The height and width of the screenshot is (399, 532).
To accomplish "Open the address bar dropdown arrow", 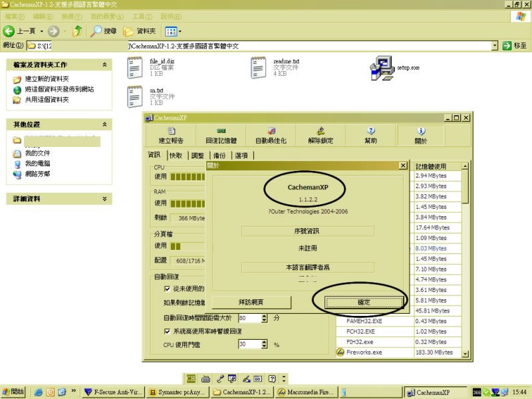I will click(x=495, y=45).
